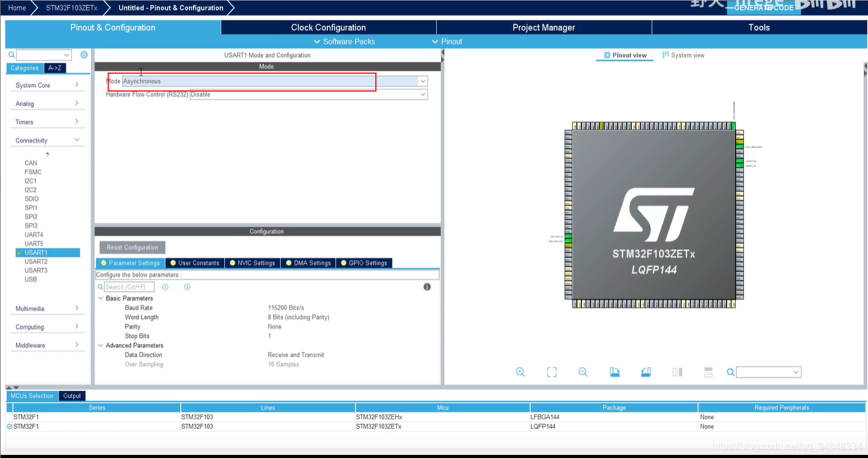Select CAN peripheral in list

31,164
